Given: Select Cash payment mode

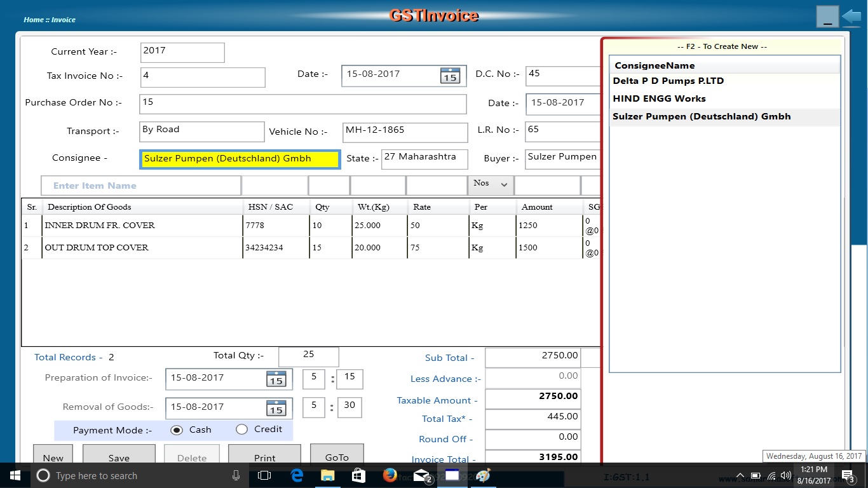Looking at the screenshot, I should 177,430.
